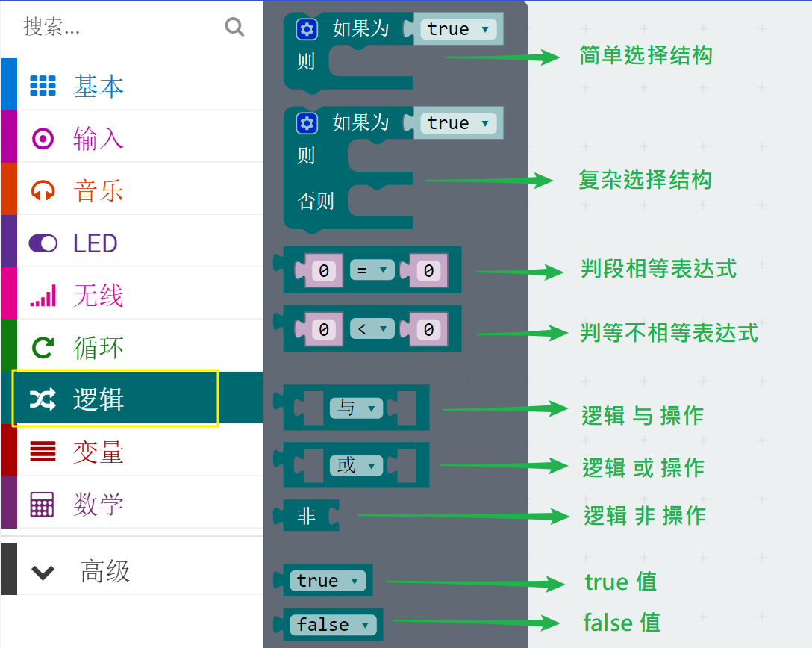
Task: Click the 循环 loop arrow icon
Action: click(43, 348)
